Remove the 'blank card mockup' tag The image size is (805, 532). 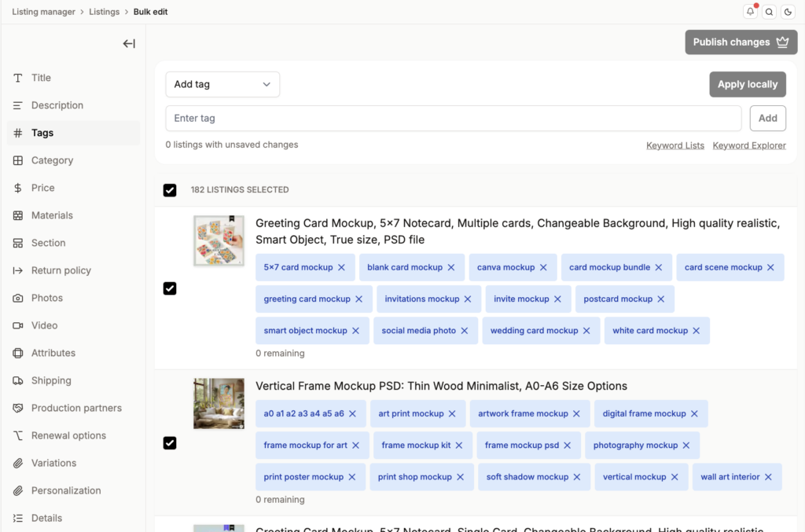451,267
